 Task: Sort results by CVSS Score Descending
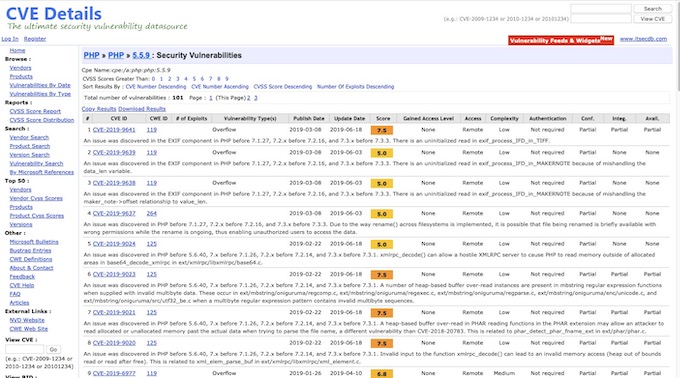[283, 87]
